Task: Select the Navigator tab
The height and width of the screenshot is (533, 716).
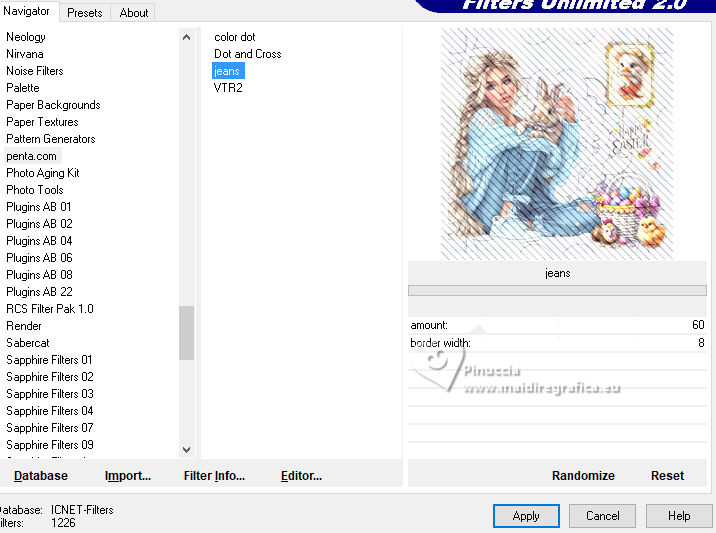Action: click(26, 11)
